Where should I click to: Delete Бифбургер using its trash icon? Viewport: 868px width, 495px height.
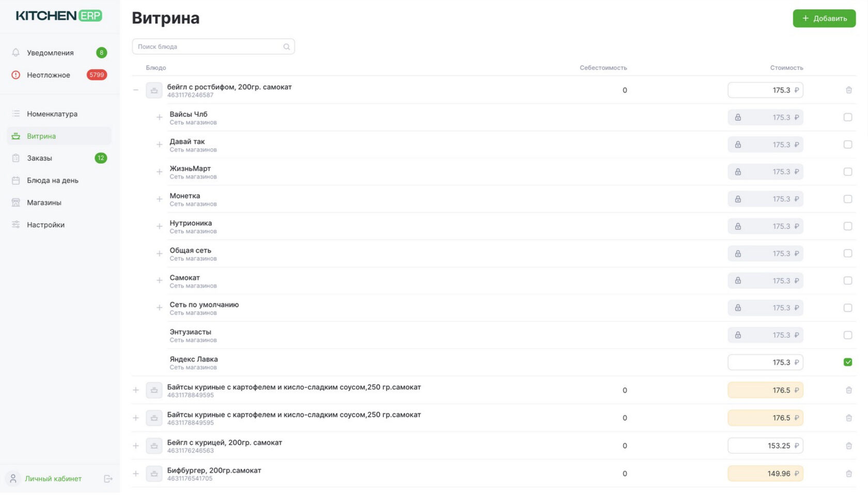tap(848, 473)
